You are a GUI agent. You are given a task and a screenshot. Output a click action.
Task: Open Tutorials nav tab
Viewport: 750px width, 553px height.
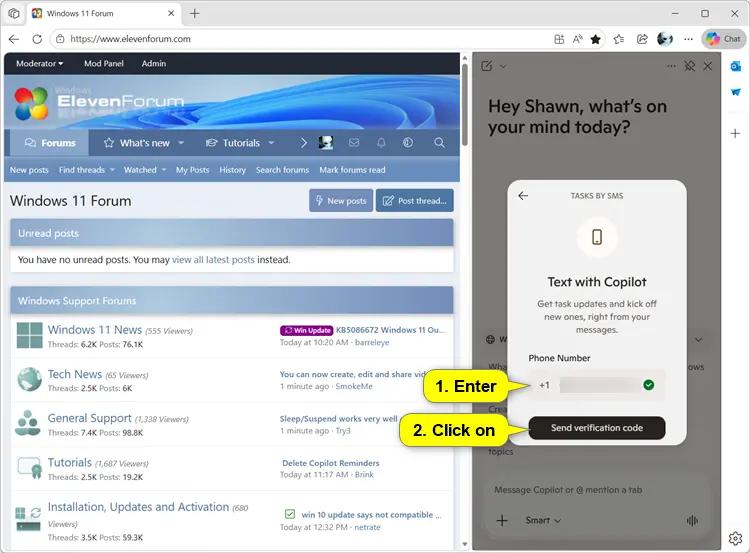click(x=233, y=143)
